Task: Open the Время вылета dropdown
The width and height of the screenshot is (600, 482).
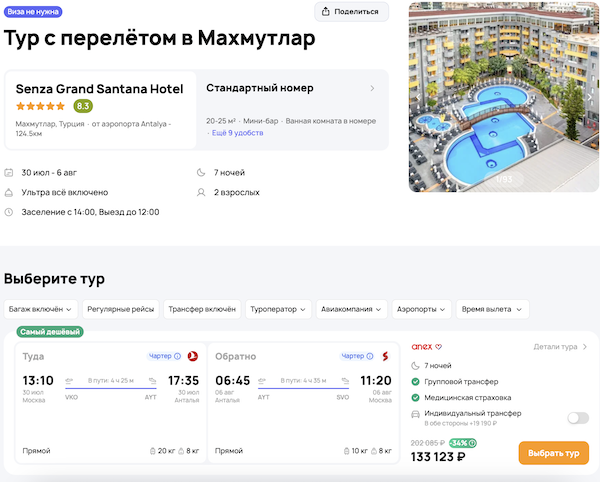Action: pyautogui.click(x=492, y=309)
